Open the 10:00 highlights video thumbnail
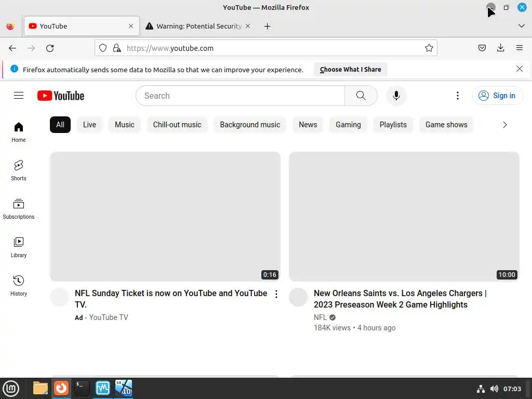532x399 pixels. pyautogui.click(x=404, y=217)
